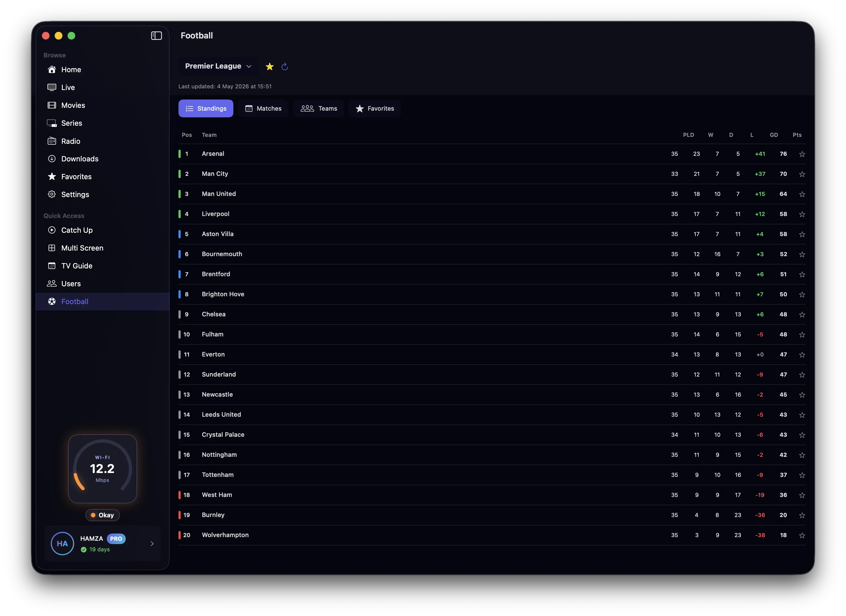846x616 pixels.
Task: Click the 19 days subscription status
Action: tap(95, 549)
